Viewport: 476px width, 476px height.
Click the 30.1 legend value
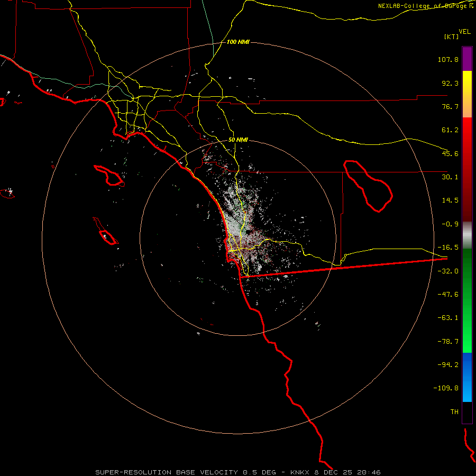click(x=450, y=177)
